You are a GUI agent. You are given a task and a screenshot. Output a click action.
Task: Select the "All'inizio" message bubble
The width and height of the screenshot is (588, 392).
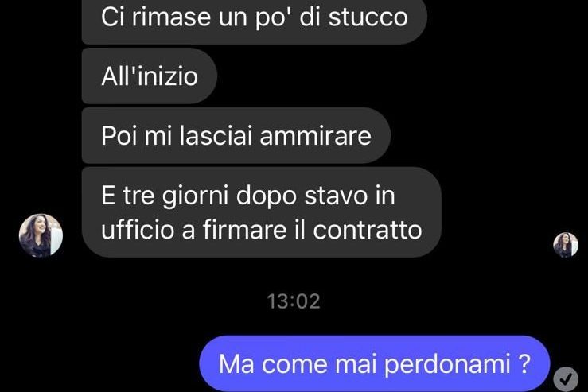pyautogui.click(x=150, y=76)
